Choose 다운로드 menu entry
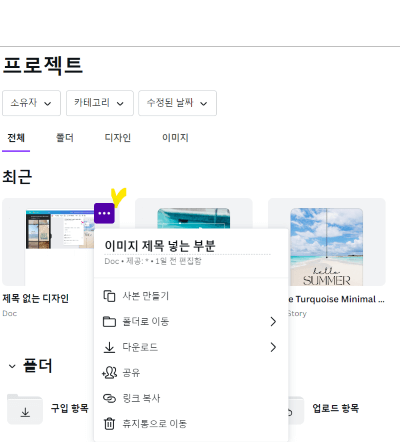Viewport: 400px width, 442px height. 191,347
